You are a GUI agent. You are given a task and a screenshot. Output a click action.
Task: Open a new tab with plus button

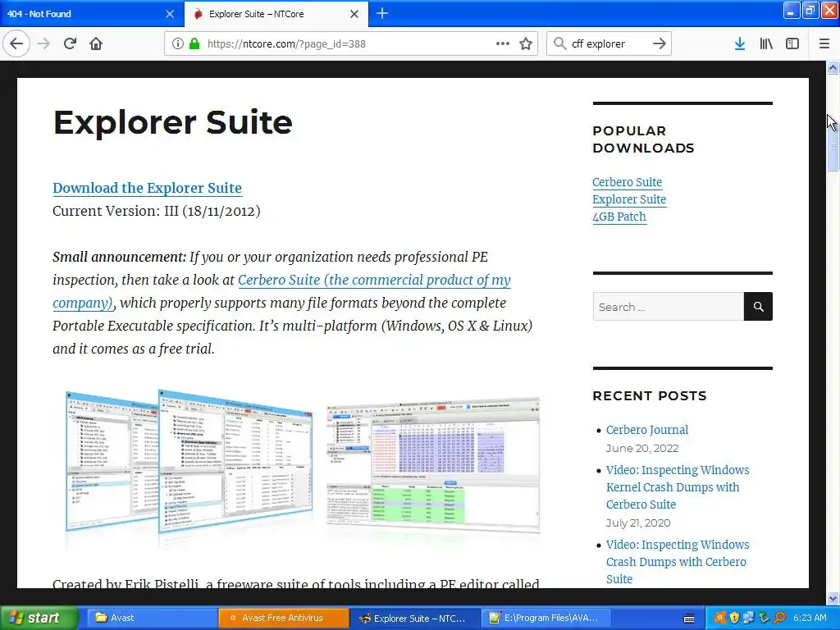pyautogui.click(x=382, y=13)
